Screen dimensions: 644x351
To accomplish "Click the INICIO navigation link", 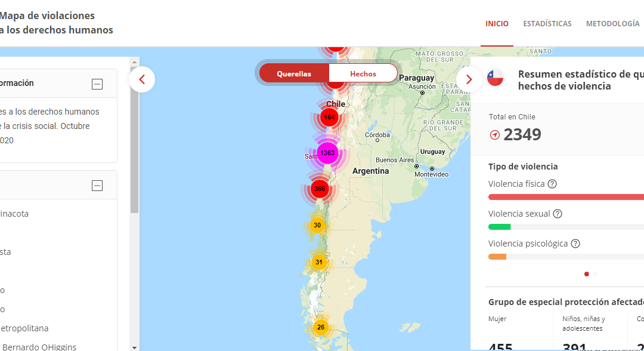I will point(497,24).
